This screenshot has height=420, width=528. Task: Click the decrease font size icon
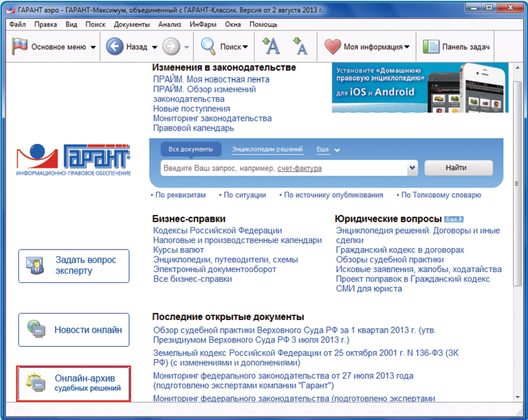pyautogui.click(x=301, y=46)
